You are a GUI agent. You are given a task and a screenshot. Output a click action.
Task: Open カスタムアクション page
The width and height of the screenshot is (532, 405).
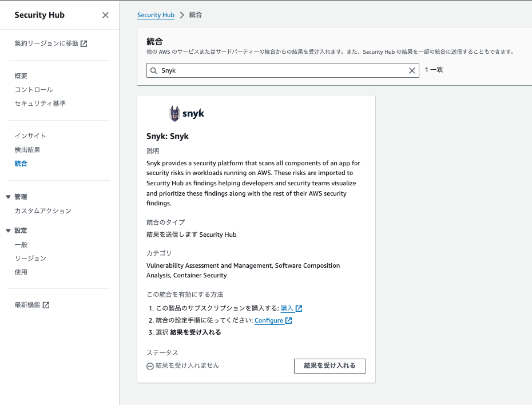[43, 211]
